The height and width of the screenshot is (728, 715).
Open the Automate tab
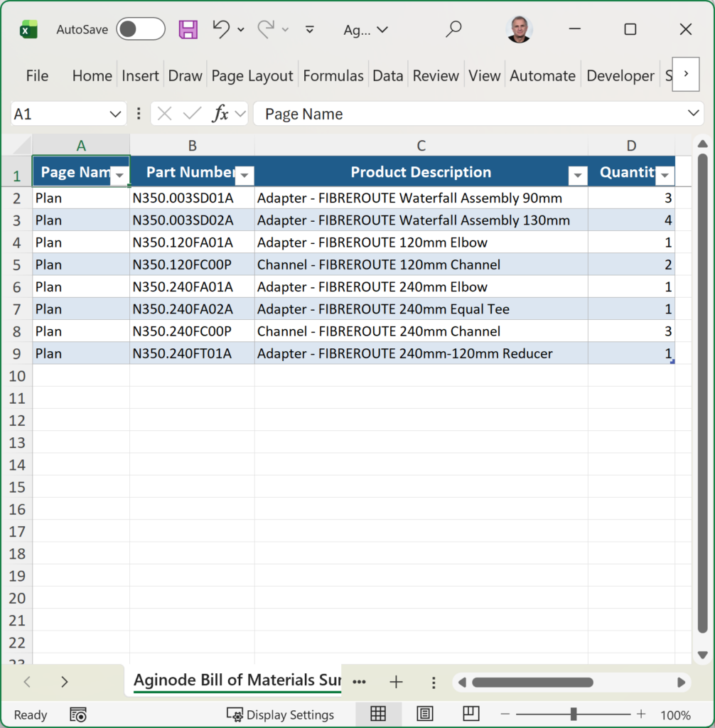[x=542, y=75]
